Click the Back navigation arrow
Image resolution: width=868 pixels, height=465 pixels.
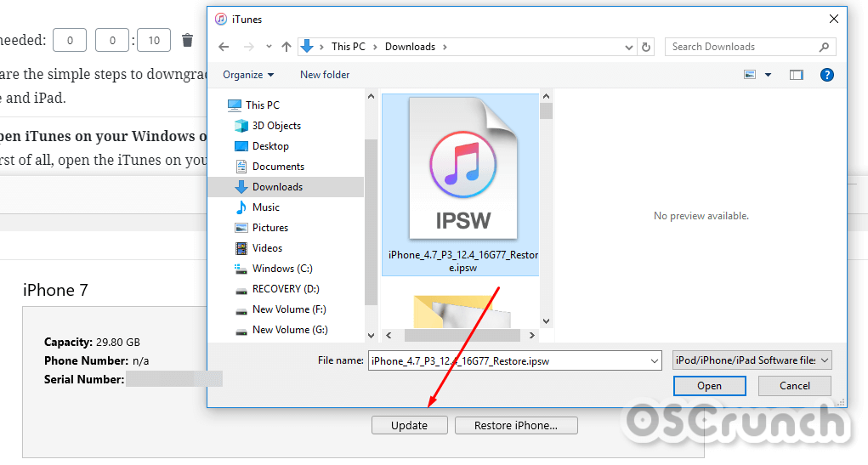point(224,47)
